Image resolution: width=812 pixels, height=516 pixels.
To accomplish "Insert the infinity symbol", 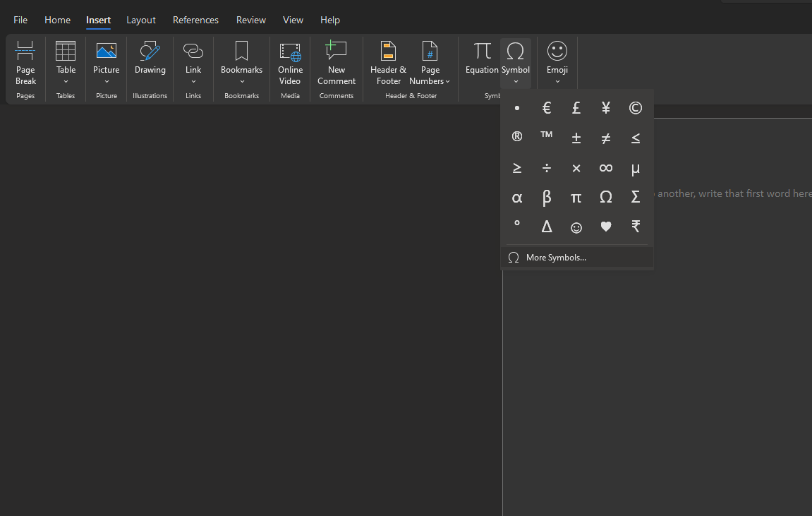I will tap(606, 168).
